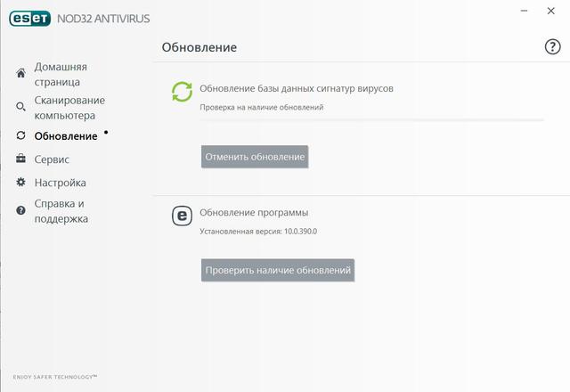Go to Сканирование компьютера

[69, 108]
